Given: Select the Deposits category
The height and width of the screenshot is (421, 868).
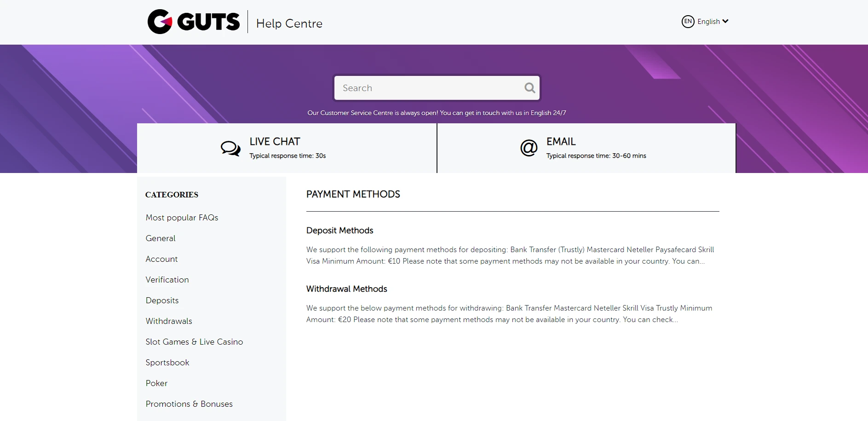Looking at the screenshot, I should point(162,300).
